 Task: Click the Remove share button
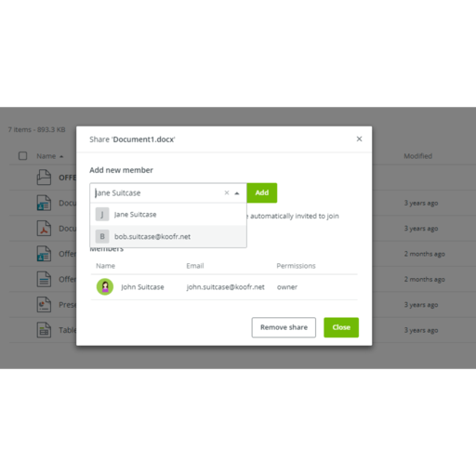pos(284,327)
